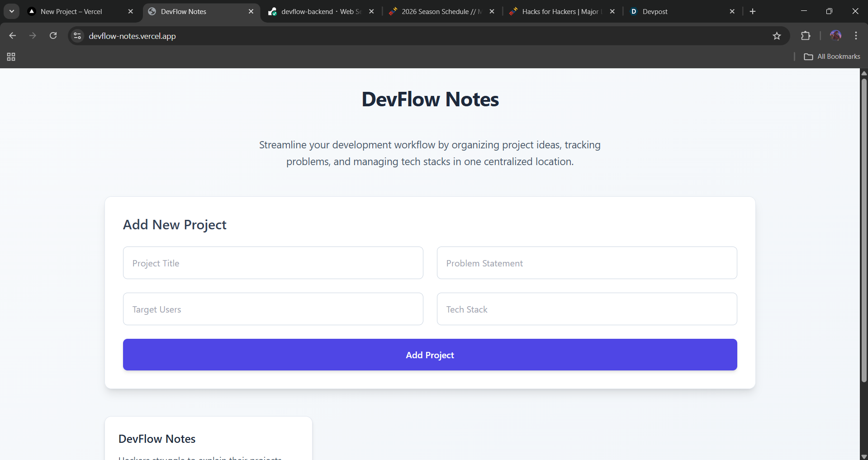Click the Tech Stack field
Viewport: 868px width, 460px height.
[587, 309]
